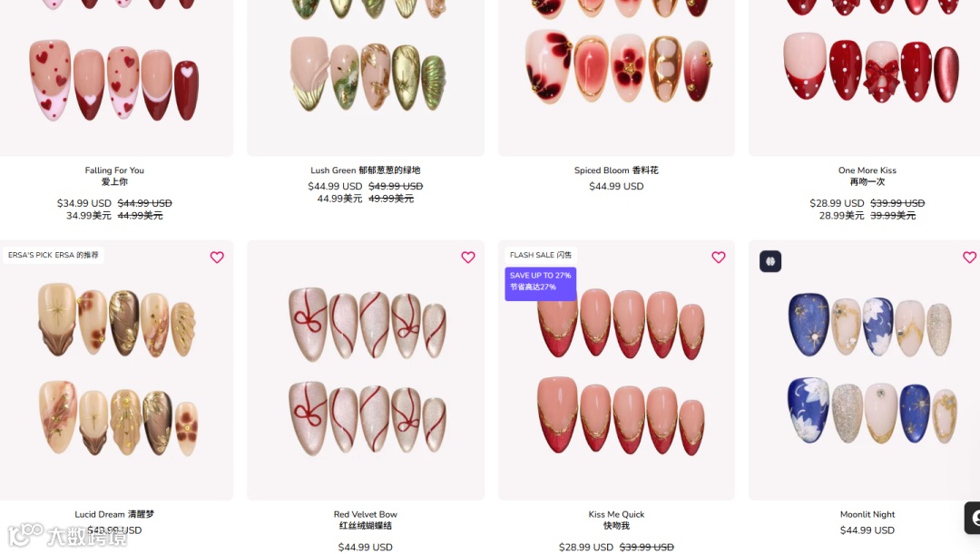980x554 pixels.
Task: Toggle wishlist heart on Red Velvet Bow
Action: [x=468, y=258]
